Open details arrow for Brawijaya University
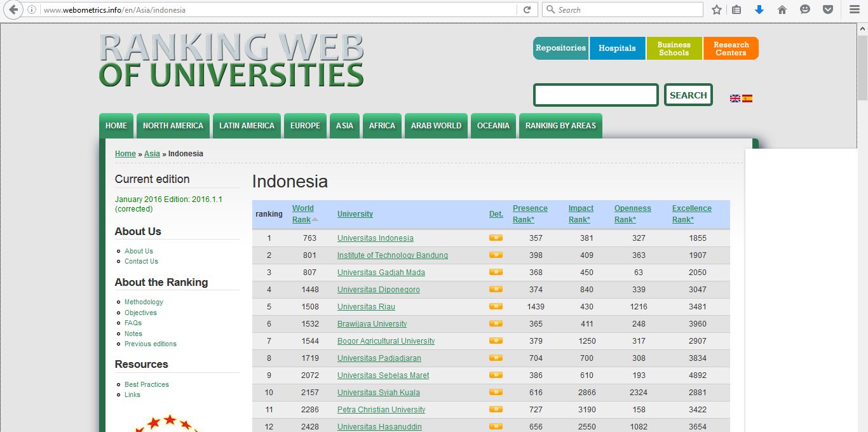Screen dimensions: 868x432 (496, 323)
